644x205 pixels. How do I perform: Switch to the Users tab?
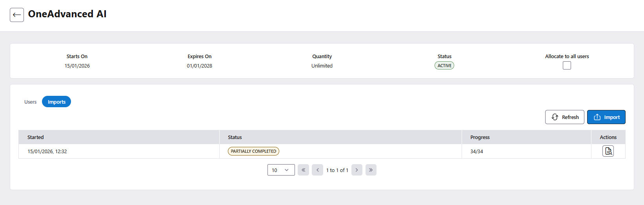click(x=30, y=102)
